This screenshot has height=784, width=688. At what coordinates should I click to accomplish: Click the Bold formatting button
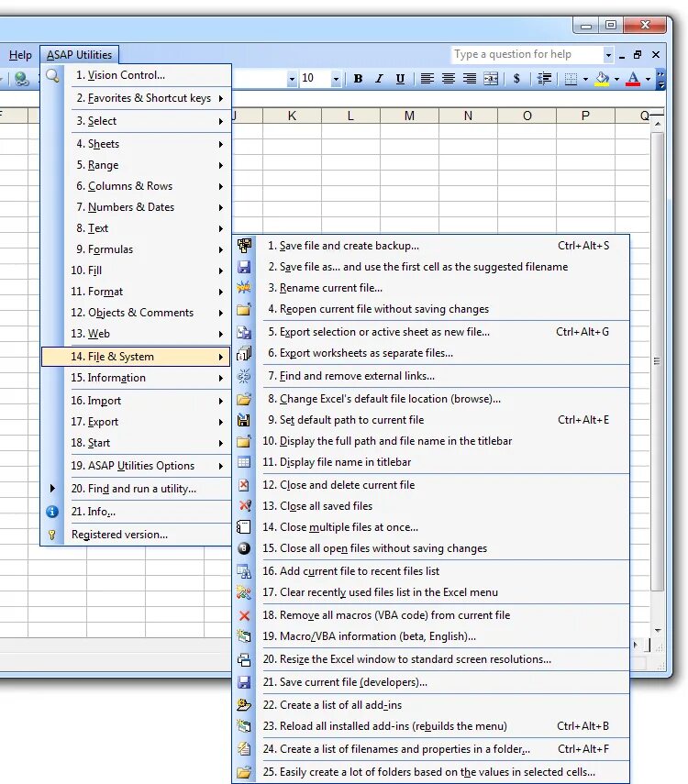[x=358, y=79]
